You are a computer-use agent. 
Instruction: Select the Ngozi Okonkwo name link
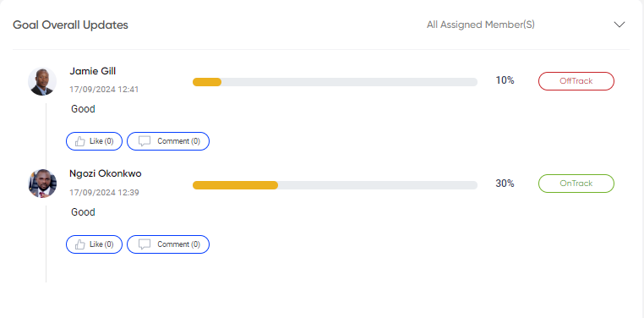[x=106, y=173]
